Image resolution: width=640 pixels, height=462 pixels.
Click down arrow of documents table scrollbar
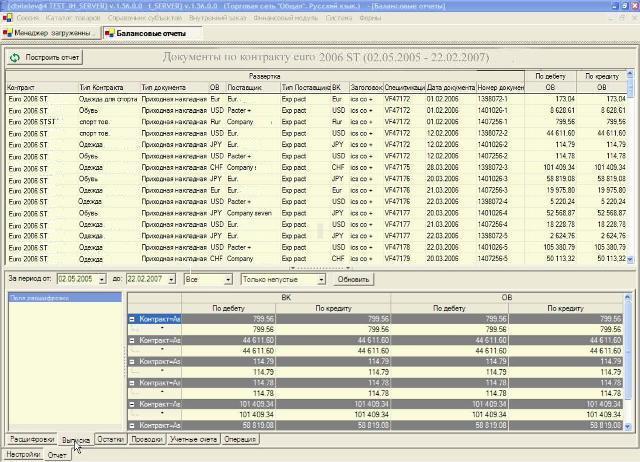coord(630,259)
